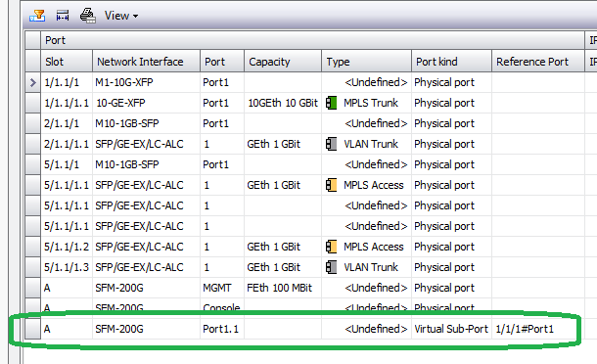The width and height of the screenshot is (597, 364).
Task: Click the slot cell '2/1.1/1.1'
Action: (x=67, y=144)
